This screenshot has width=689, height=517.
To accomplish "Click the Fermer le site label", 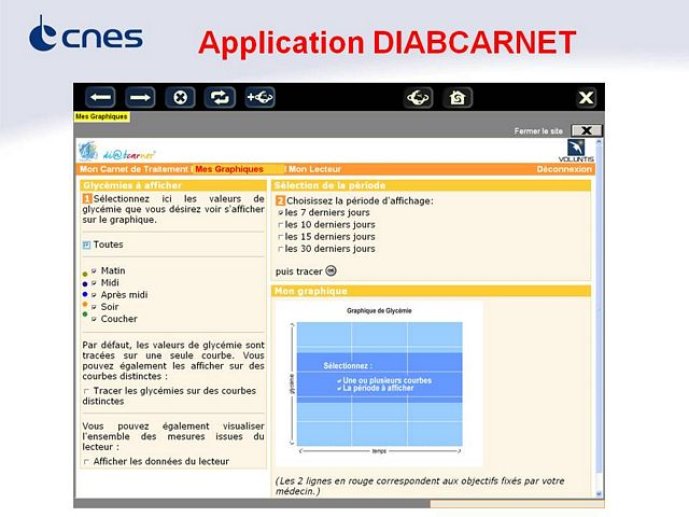I will pos(538,131).
